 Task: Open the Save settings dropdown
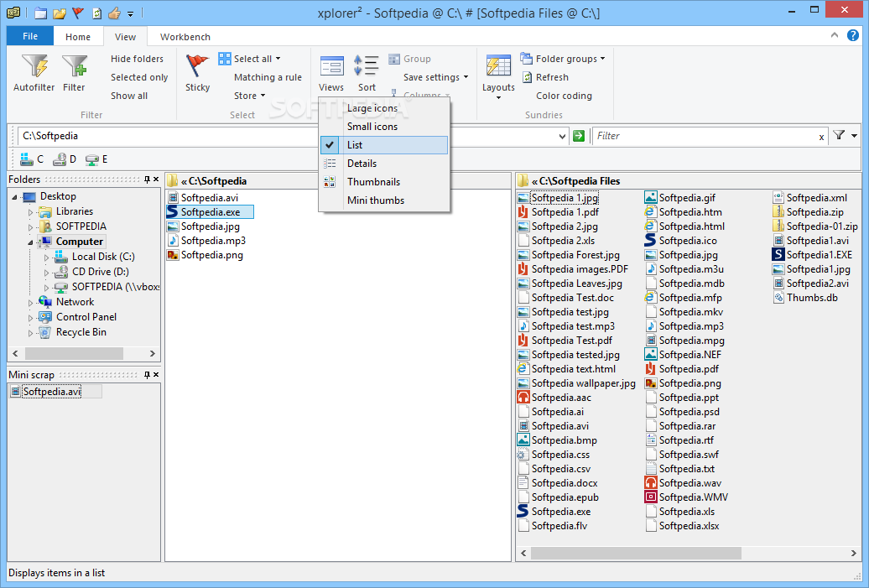click(435, 77)
